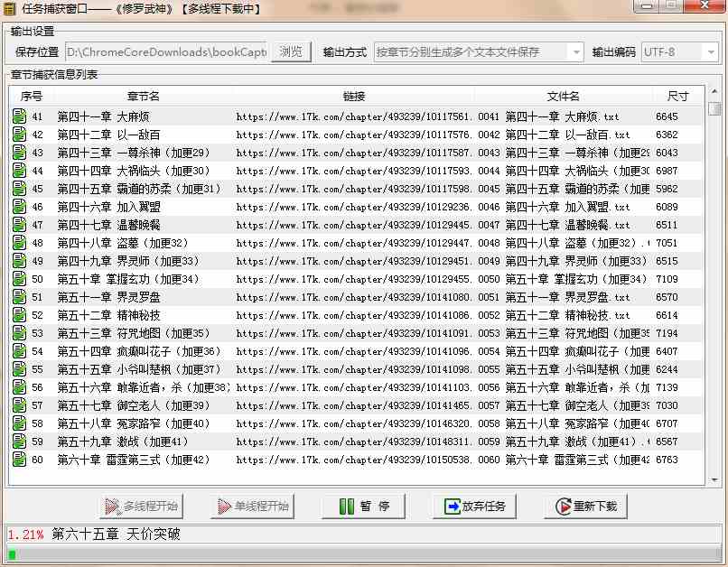Screen dimensions: 728x567
Task: Click status text 第六十五章 天价突破
Action: pos(116,534)
